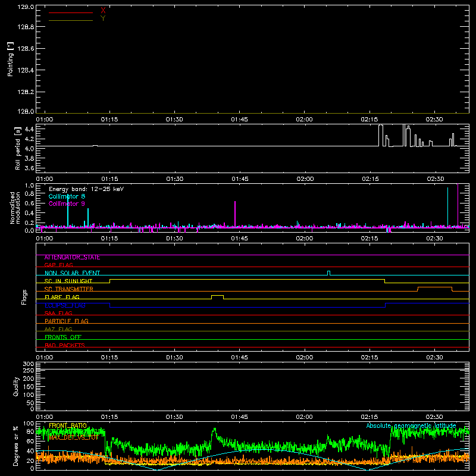476x476 pixels.
Task: Click '02:30' under the Quality panel
Action: click(434, 417)
